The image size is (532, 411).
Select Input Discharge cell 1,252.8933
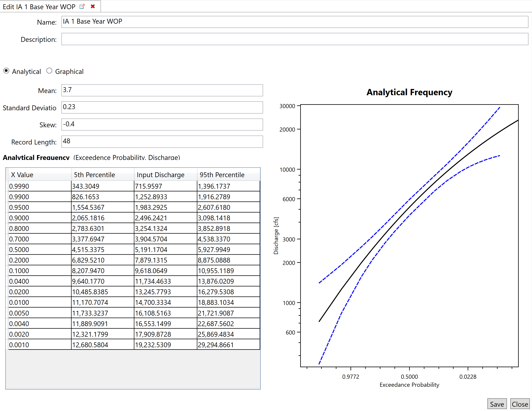[166, 197]
